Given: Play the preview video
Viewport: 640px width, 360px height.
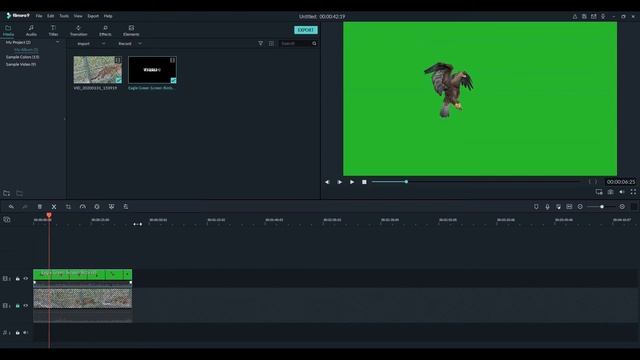Looking at the screenshot, I should click(x=351, y=182).
